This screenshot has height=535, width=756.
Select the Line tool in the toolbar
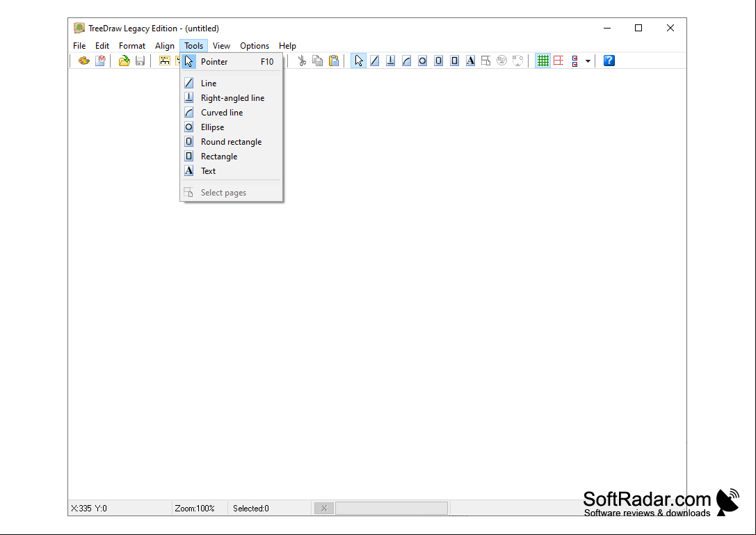point(375,61)
